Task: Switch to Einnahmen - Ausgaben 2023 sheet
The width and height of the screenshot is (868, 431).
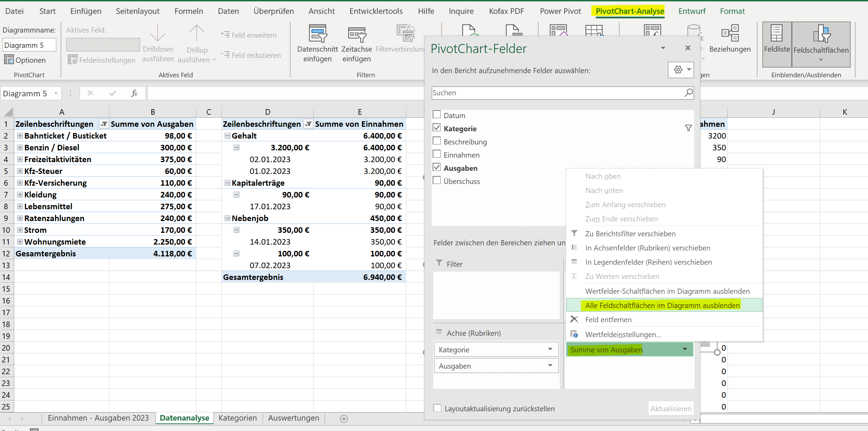Action: pyautogui.click(x=98, y=418)
